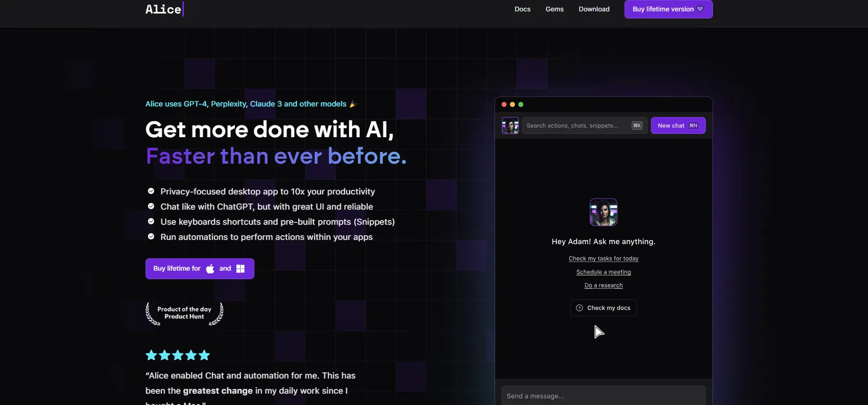The width and height of the screenshot is (868, 405).
Task: Go to the Download page
Action: point(594,9)
